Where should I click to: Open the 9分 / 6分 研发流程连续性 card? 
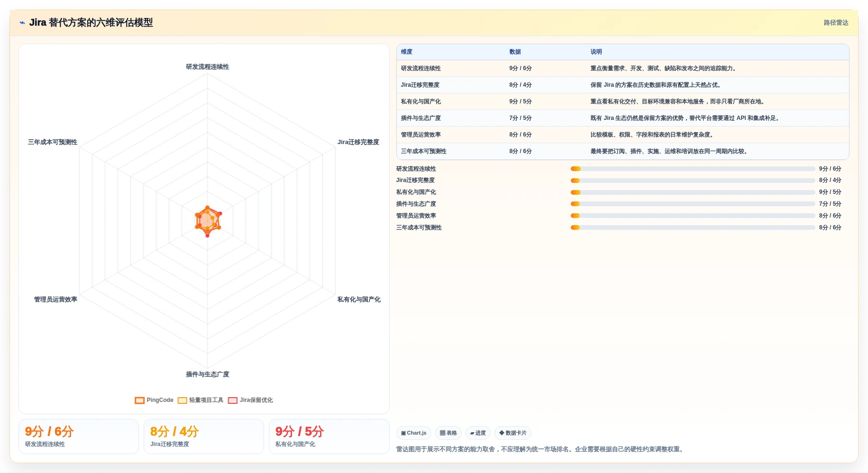tap(79, 437)
